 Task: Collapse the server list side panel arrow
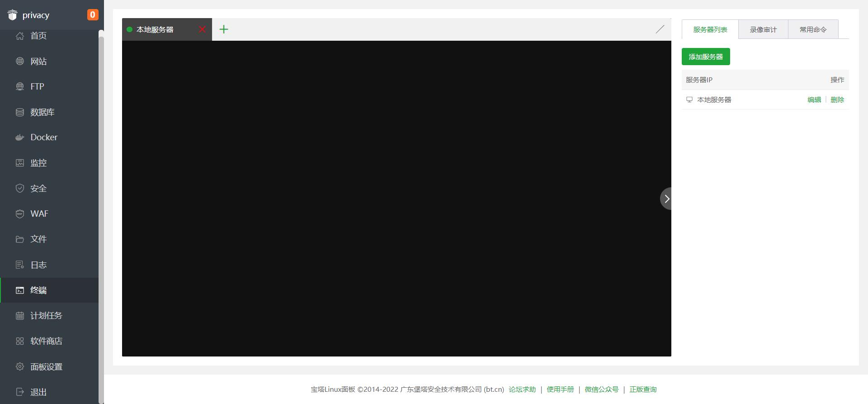666,199
